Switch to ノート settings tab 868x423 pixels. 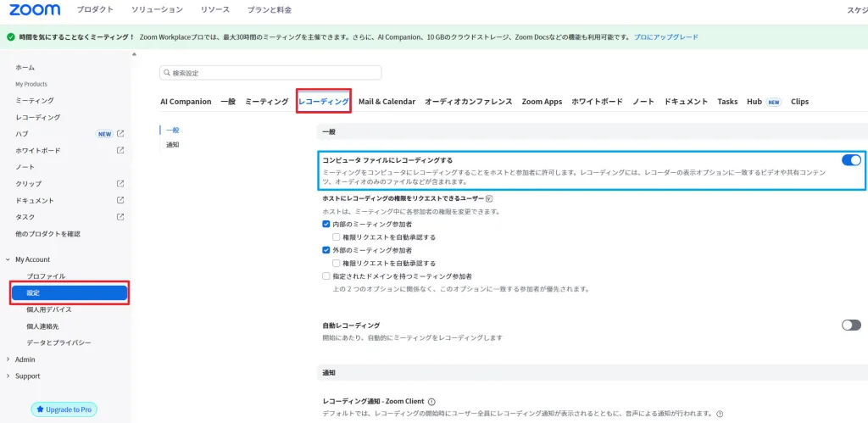click(x=643, y=102)
